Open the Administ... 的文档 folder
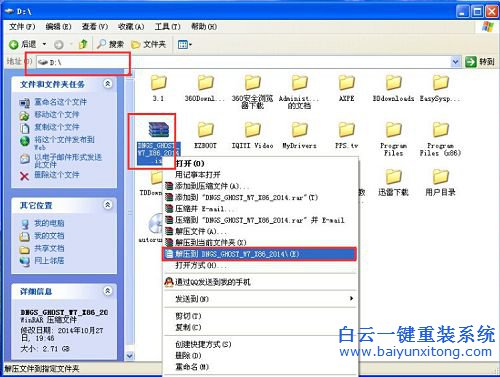The image size is (500, 377). tap(299, 91)
